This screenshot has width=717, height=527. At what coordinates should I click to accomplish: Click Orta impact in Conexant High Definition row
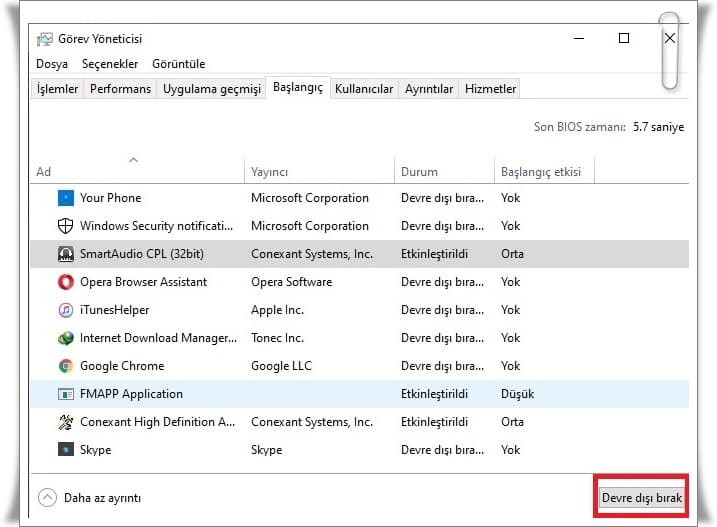coord(512,422)
